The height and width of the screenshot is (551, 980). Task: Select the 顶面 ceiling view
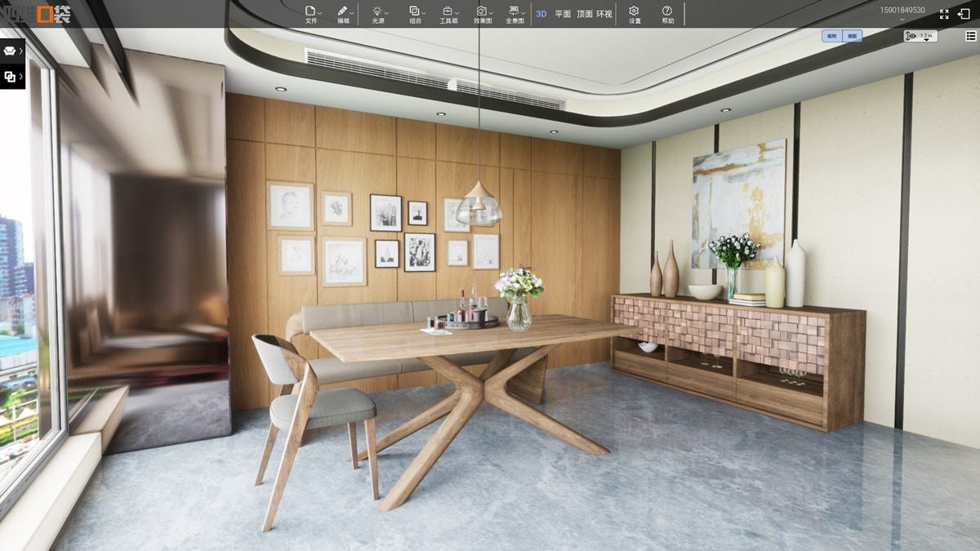[584, 14]
